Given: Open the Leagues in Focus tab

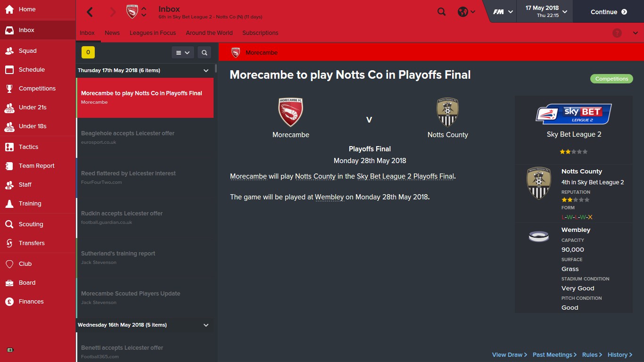Looking at the screenshot, I should click(153, 33).
